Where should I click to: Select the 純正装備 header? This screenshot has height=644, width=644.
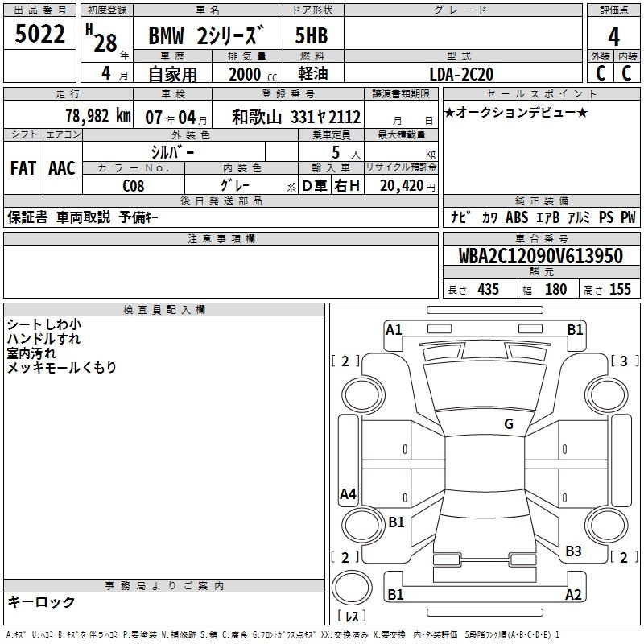(541, 200)
